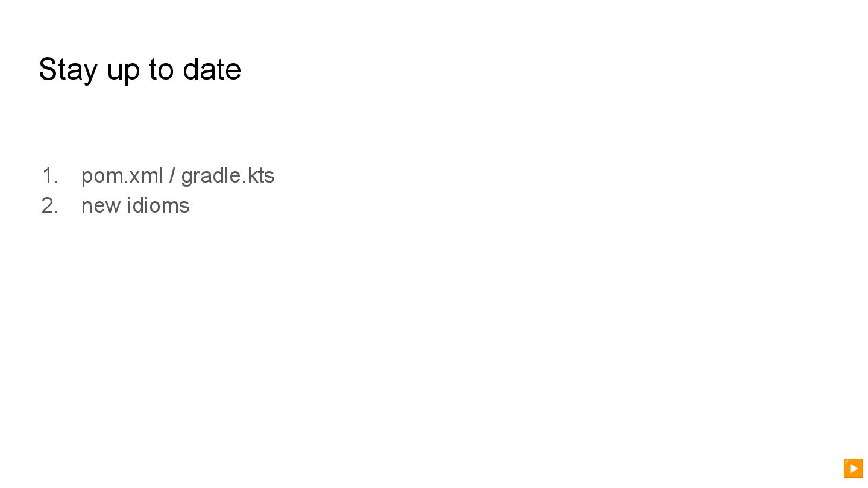The height and width of the screenshot is (488, 868).
Task: Click the ".xml" extension in pom.xml
Action: tap(144, 175)
